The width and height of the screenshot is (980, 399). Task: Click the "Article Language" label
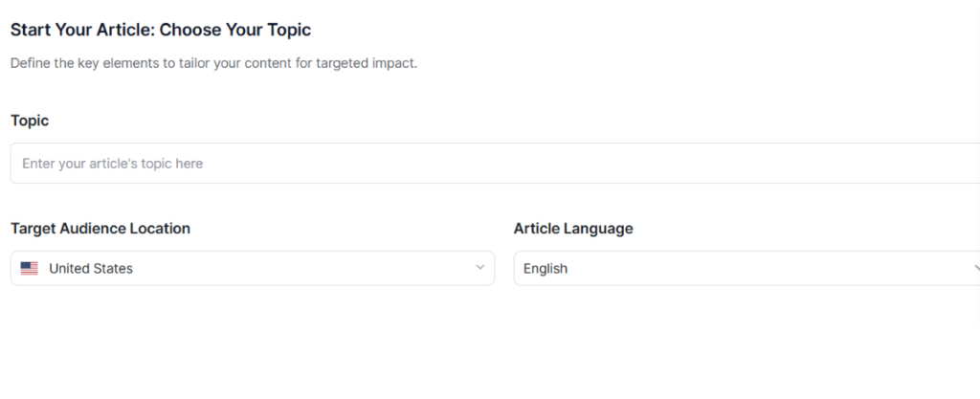tap(573, 229)
